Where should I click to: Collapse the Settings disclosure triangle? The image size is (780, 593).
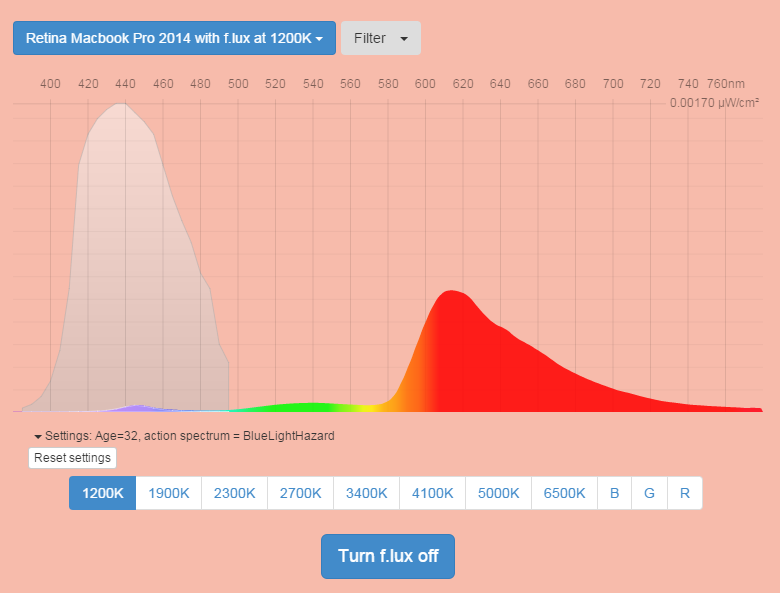(38, 437)
